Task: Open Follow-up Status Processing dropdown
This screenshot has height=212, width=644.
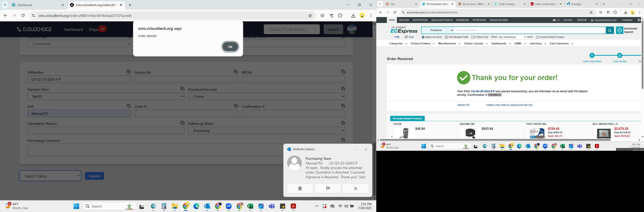Action: coord(267,131)
